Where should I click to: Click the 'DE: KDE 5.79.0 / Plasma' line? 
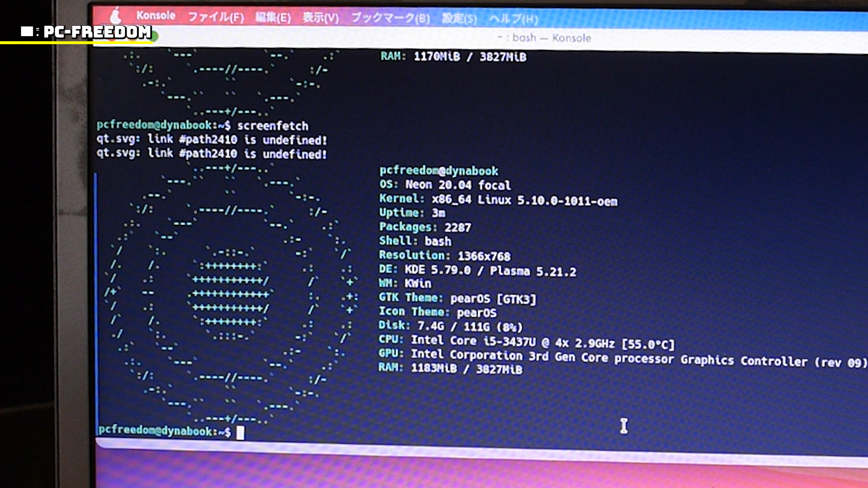[477, 271]
